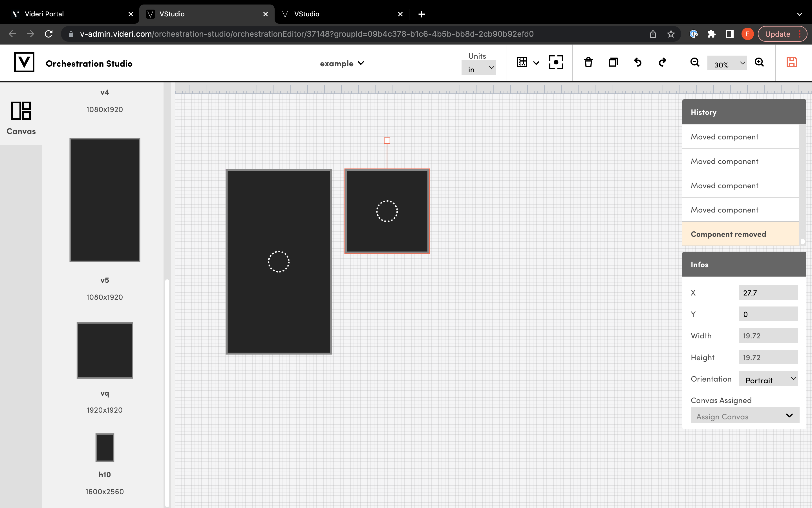Click the password manager extension icon
The image size is (812, 508).
point(694,34)
